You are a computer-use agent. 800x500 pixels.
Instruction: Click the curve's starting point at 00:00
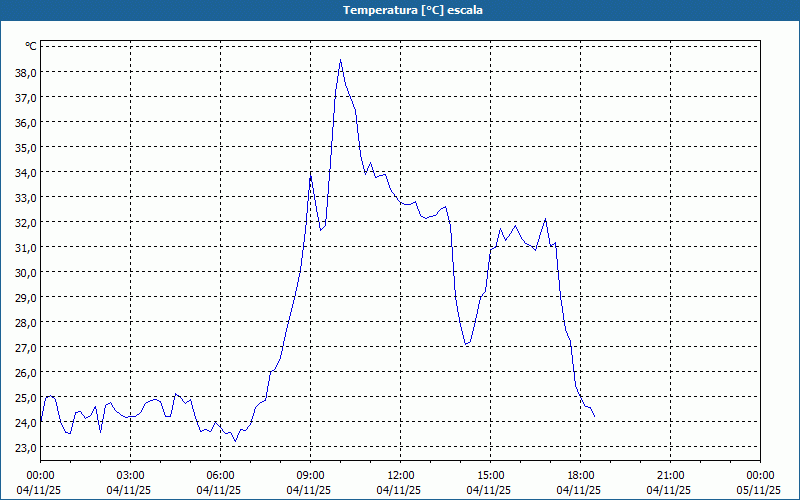pyautogui.click(x=41, y=418)
